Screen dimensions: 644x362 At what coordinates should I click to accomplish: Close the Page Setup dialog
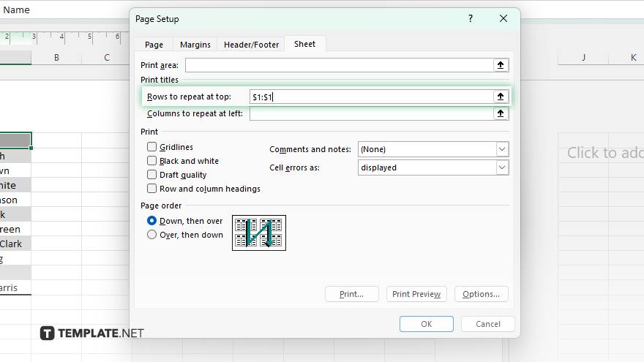coord(503,18)
